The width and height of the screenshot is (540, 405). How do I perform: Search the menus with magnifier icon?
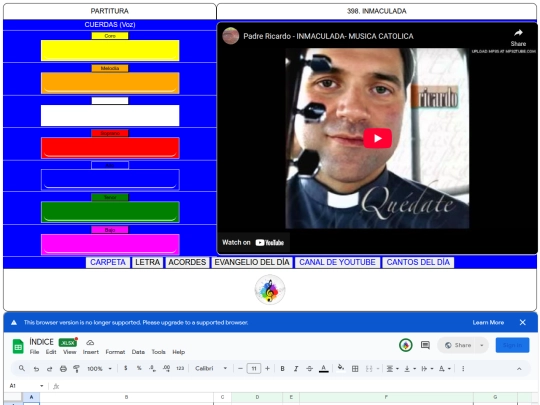pyautogui.click(x=22, y=368)
